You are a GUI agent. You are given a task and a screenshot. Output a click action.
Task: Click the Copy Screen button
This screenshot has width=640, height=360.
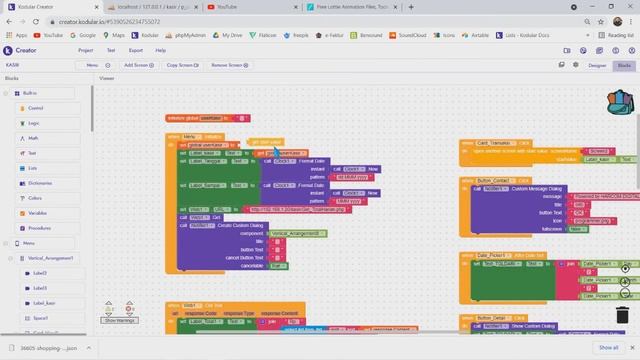pos(182,65)
